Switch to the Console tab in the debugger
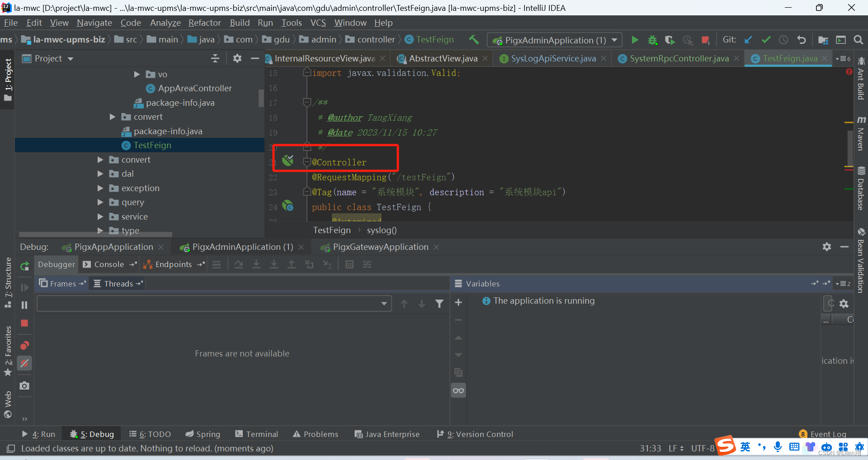This screenshot has height=460, width=868. [x=109, y=264]
